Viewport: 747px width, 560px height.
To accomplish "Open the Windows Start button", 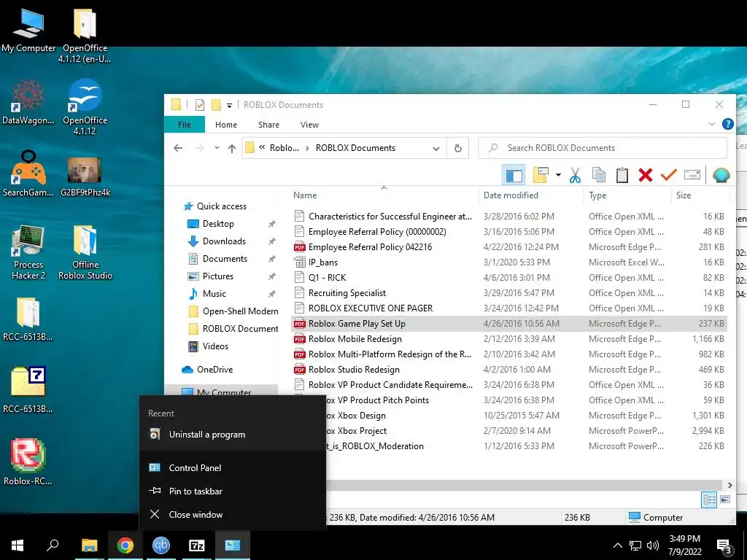I will 18,545.
